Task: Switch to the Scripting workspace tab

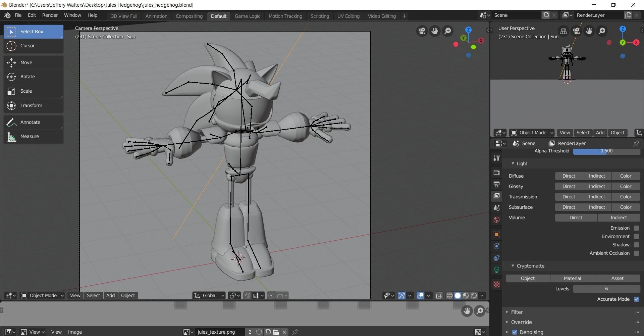Action: click(320, 16)
